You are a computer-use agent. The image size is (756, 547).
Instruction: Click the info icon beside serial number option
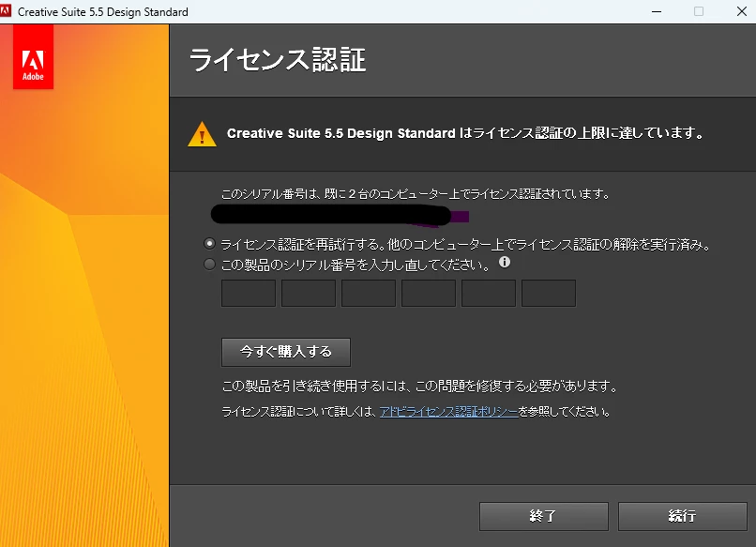click(x=505, y=262)
